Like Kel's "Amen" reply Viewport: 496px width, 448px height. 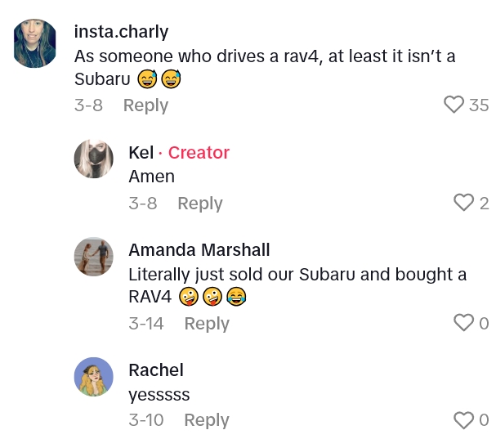point(463,204)
